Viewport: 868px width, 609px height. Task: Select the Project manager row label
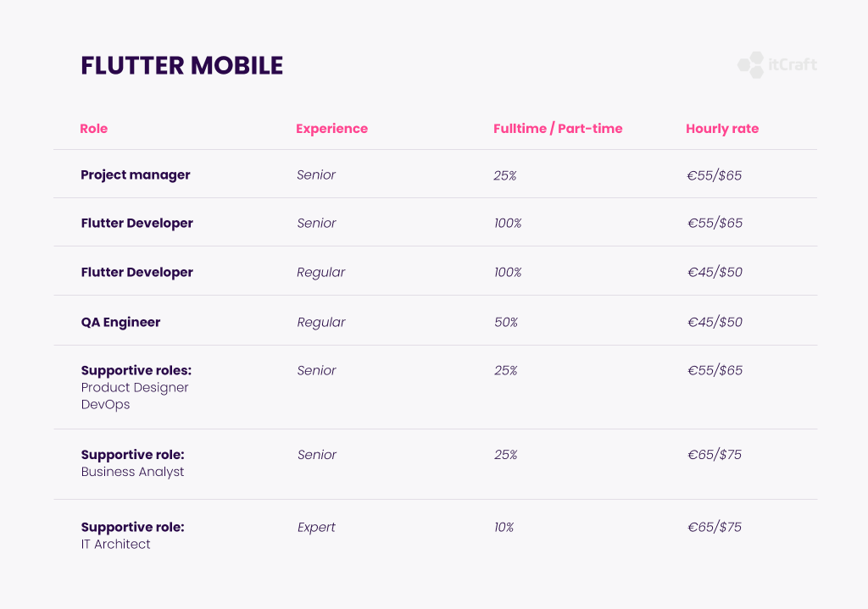pos(135,174)
